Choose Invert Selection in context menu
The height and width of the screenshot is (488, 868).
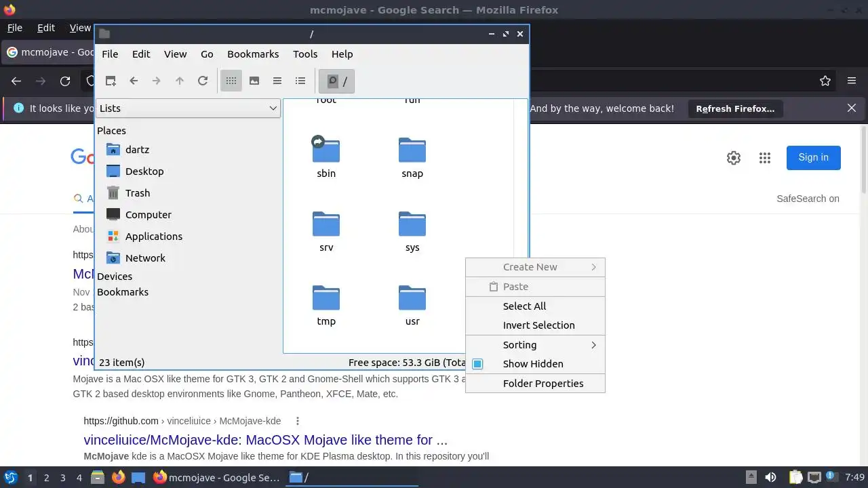(535, 325)
